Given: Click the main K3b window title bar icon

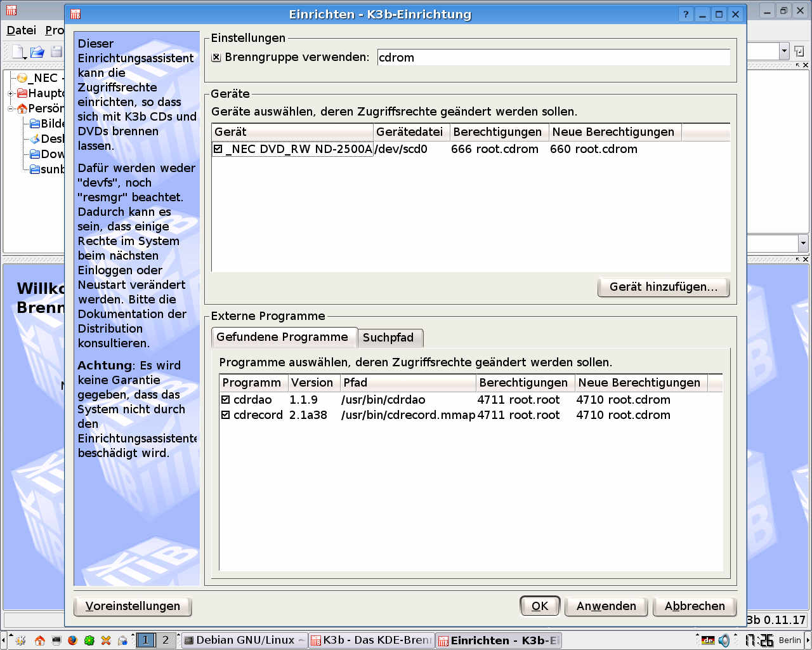Looking at the screenshot, I should [x=11, y=10].
